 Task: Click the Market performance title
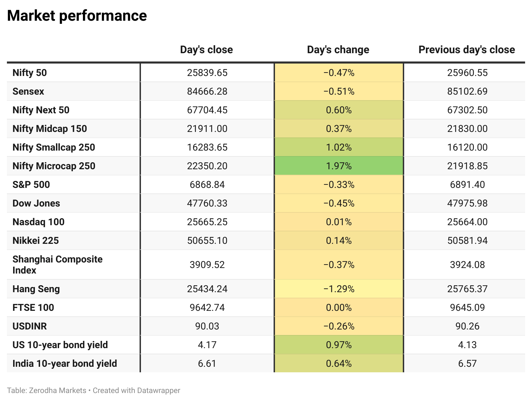(x=77, y=16)
